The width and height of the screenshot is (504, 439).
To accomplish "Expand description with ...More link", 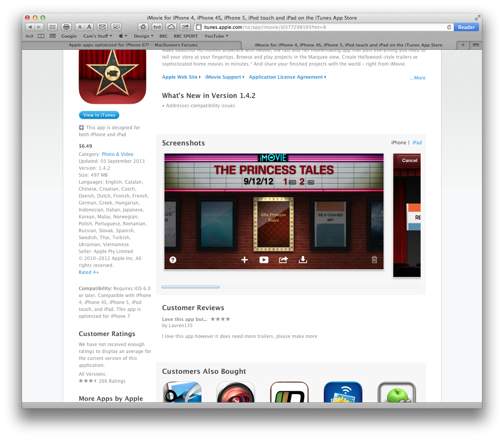I will pyautogui.click(x=418, y=78).
